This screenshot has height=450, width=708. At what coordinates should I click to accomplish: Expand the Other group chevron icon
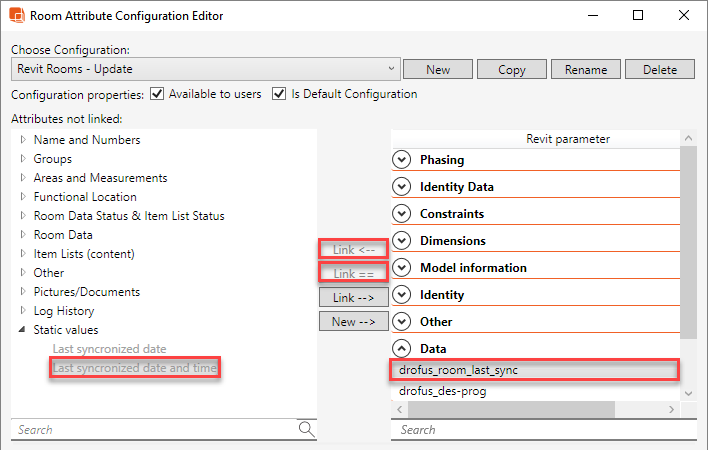pyautogui.click(x=402, y=322)
